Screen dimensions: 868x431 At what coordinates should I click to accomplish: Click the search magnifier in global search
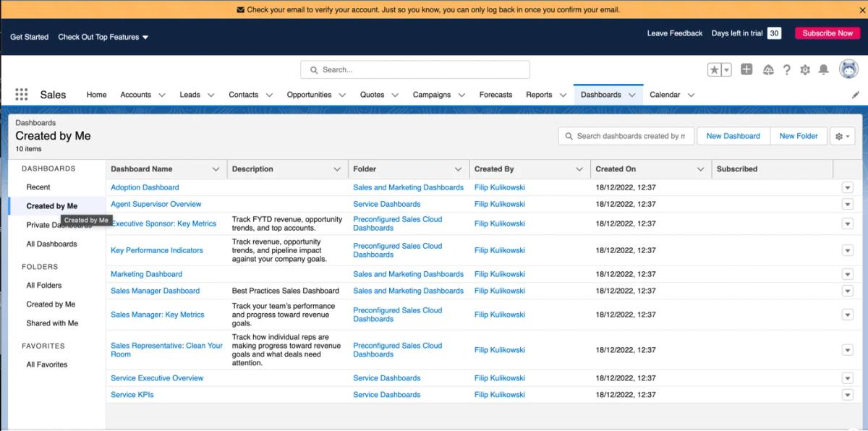[x=314, y=70]
